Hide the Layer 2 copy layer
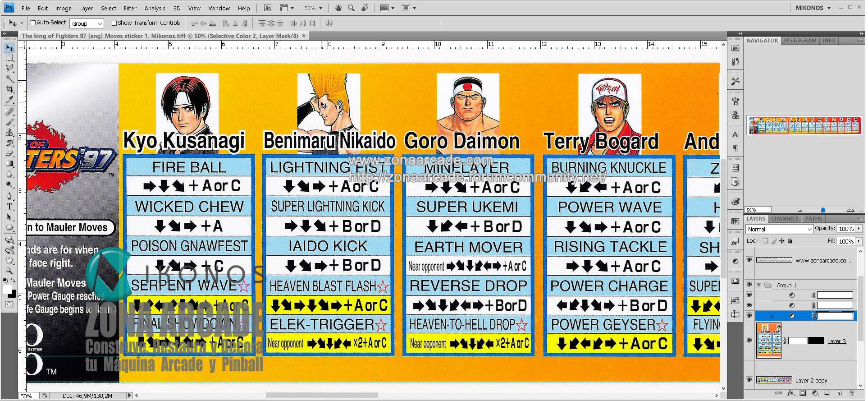The image size is (868, 401). [x=749, y=380]
